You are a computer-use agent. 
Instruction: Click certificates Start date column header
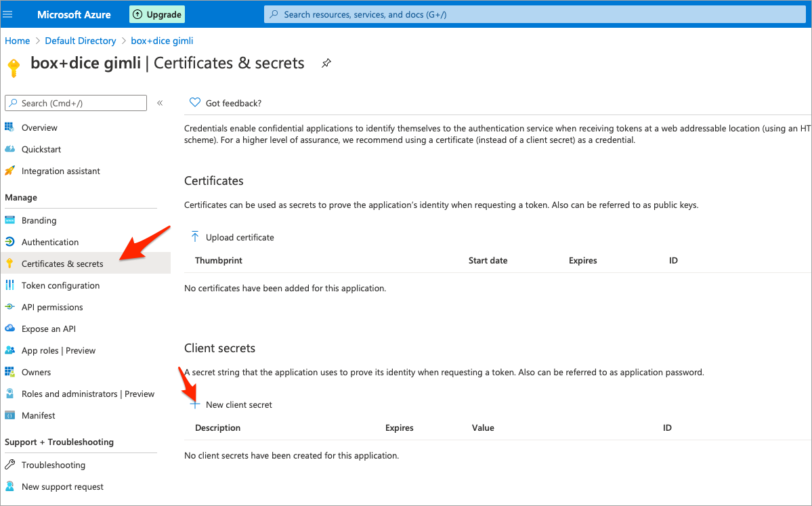click(x=488, y=261)
